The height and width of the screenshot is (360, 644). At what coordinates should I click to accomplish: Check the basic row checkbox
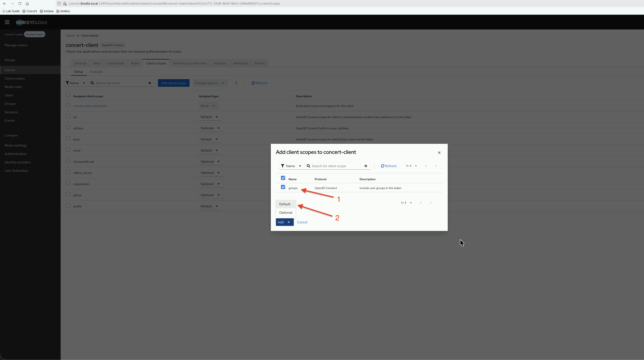coord(68,138)
